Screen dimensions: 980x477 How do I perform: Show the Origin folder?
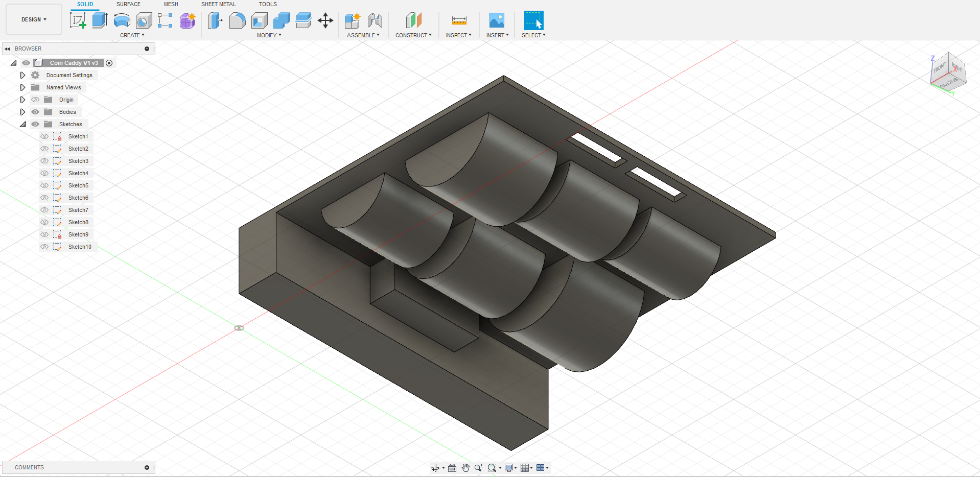point(35,100)
